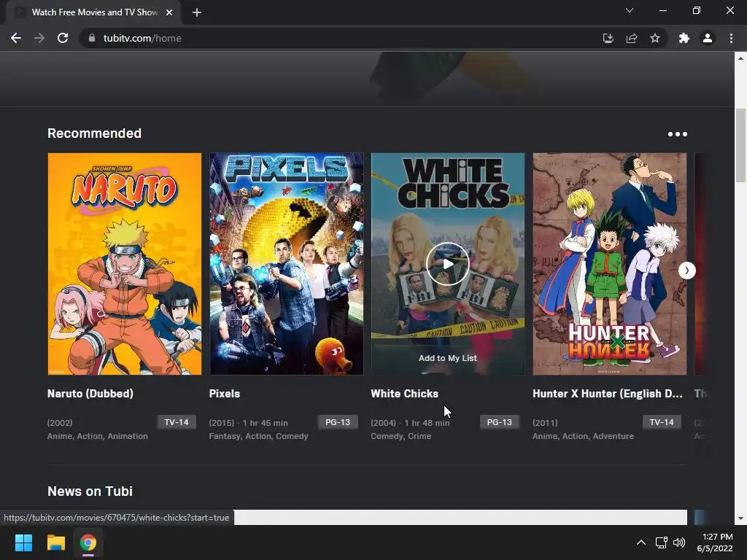Open the Naruto poster thumbnail
The image size is (747, 560).
tap(124, 264)
